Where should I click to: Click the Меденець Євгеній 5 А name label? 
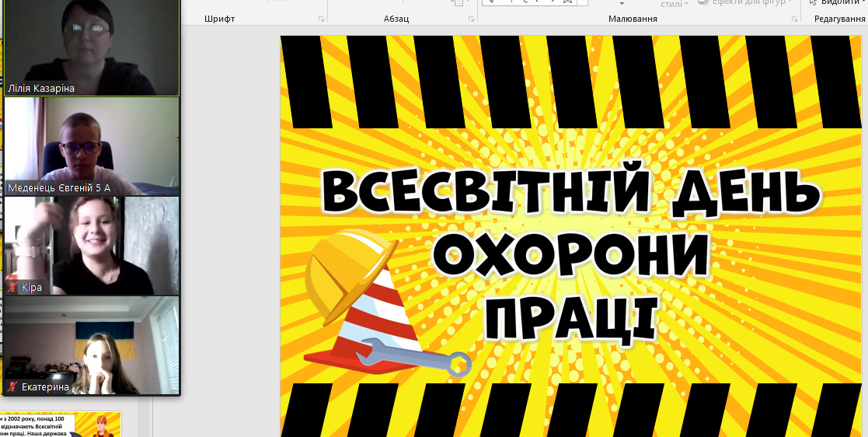coord(59,187)
